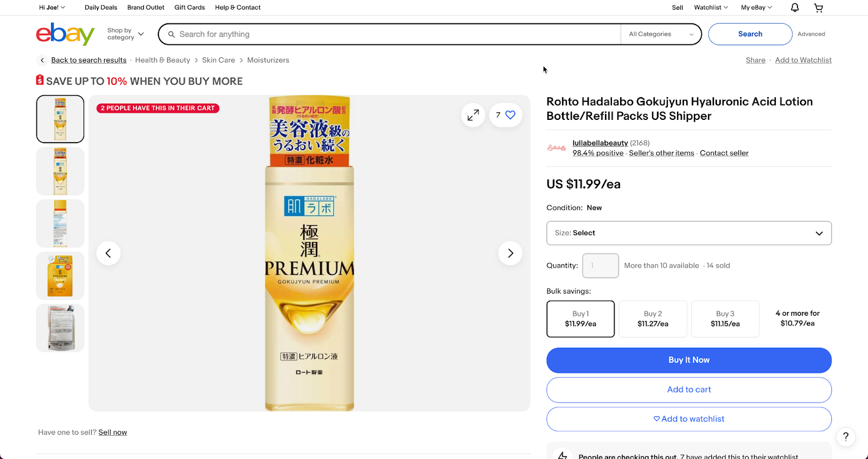Show the previous product image
This screenshot has width=868, height=459.
108,253
